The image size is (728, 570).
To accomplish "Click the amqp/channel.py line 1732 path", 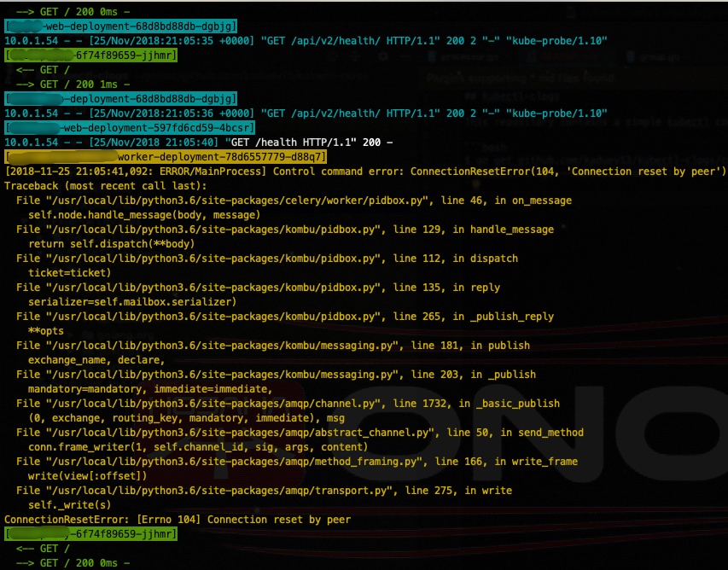I will click(215, 404).
